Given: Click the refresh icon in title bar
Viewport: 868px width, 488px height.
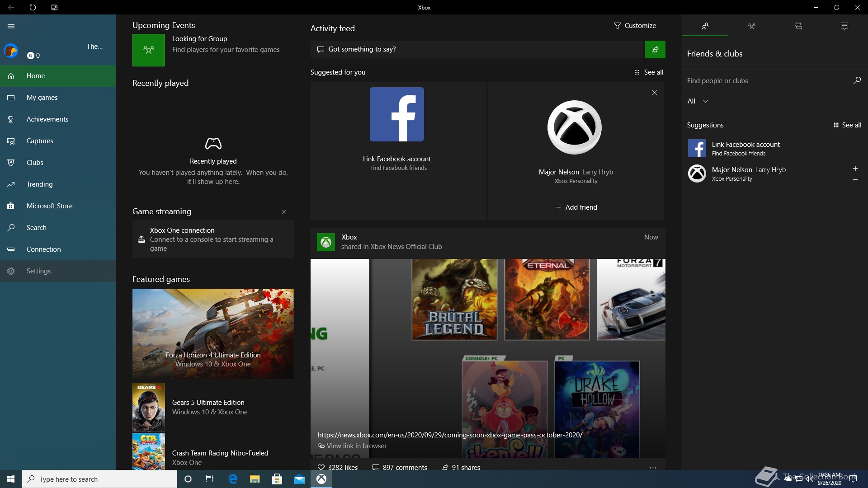Looking at the screenshot, I should pos(33,7).
